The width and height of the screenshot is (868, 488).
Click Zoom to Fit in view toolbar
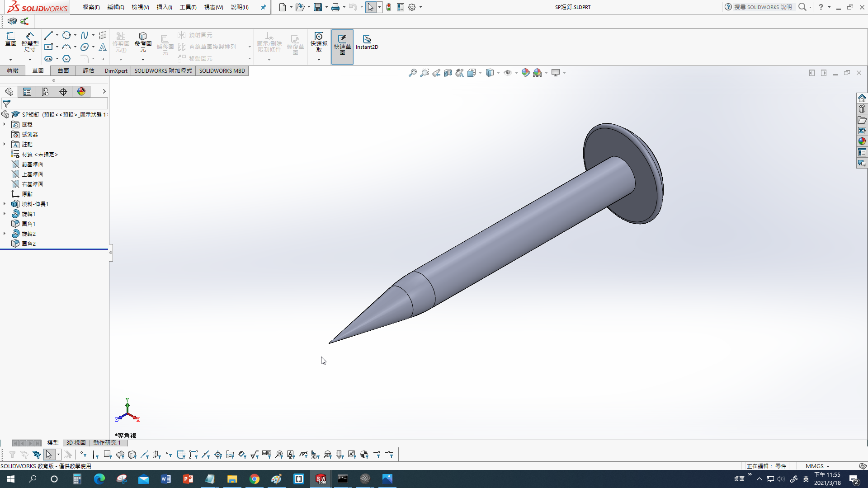[x=412, y=73]
